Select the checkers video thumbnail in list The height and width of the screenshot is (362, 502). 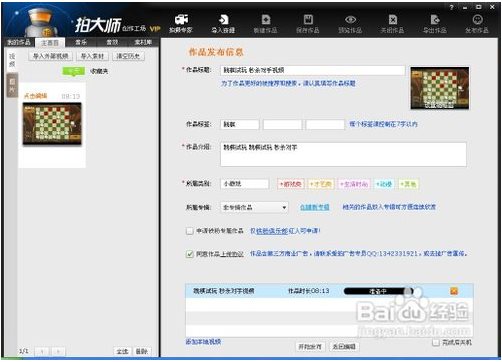pos(52,124)
